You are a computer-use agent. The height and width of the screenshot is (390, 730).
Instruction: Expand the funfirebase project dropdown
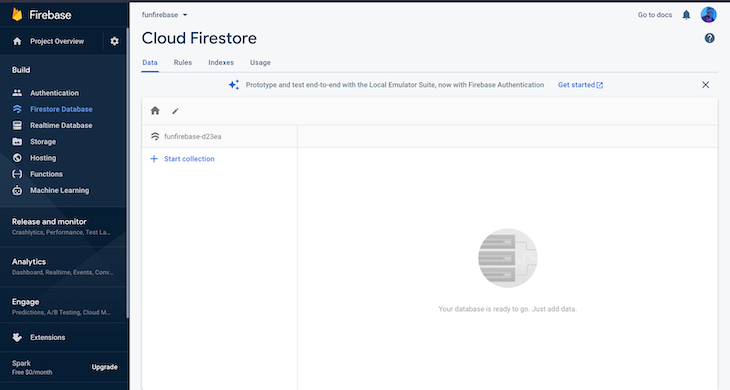coord(164,15)
